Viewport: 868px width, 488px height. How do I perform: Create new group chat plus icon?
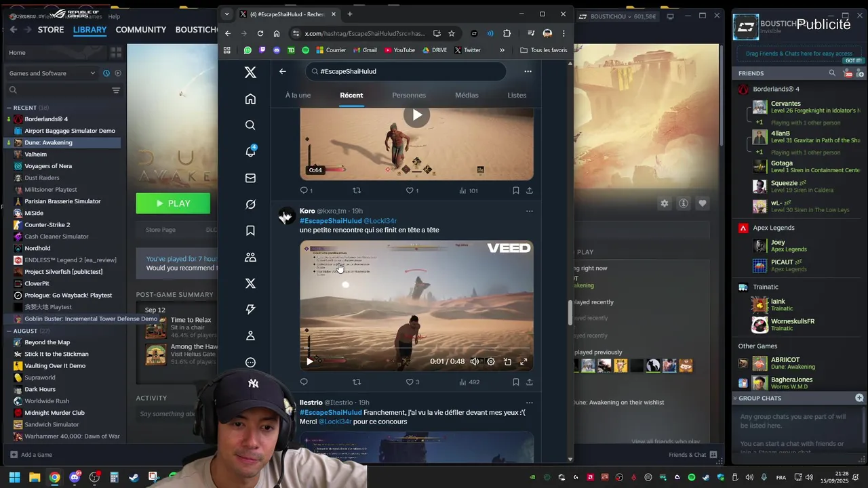point(859,398)
